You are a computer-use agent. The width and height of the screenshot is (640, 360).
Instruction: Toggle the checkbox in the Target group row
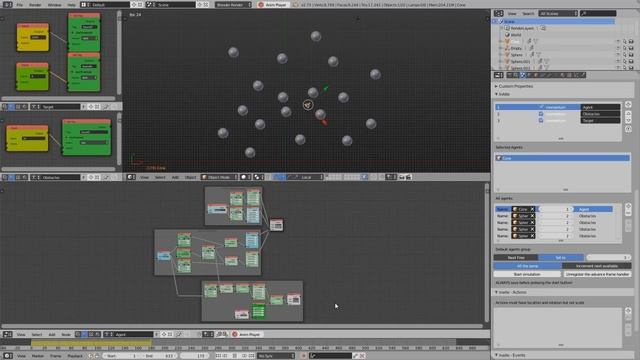541,120
